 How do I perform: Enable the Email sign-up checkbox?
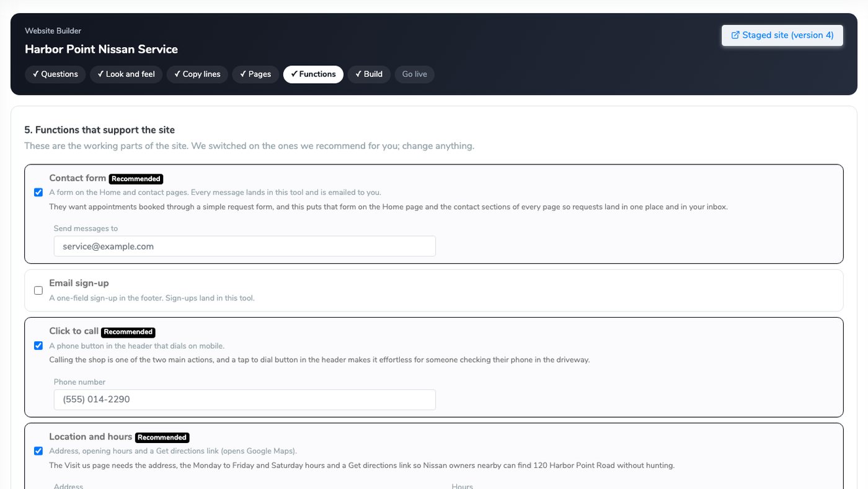point(38,290)
